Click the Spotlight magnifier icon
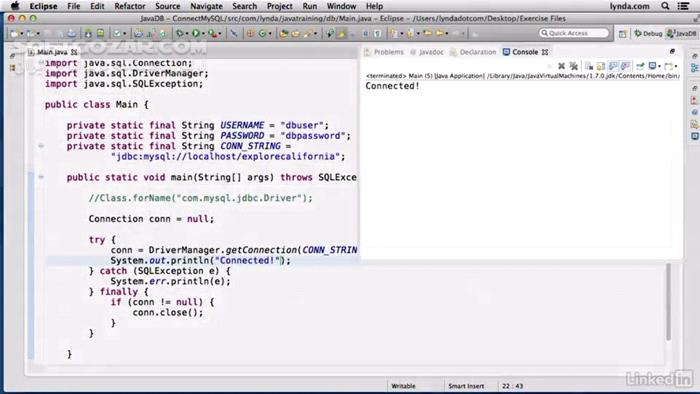700x394 pixels. 665,6
